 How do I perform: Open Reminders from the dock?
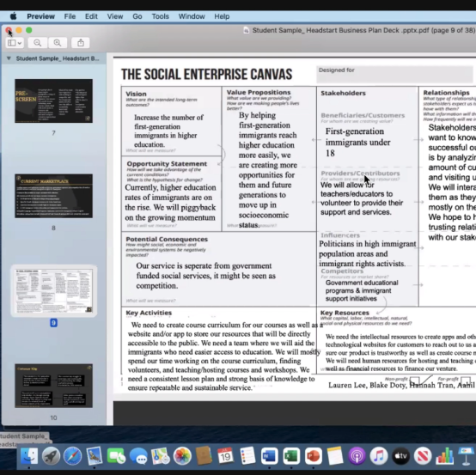point(247,456)
